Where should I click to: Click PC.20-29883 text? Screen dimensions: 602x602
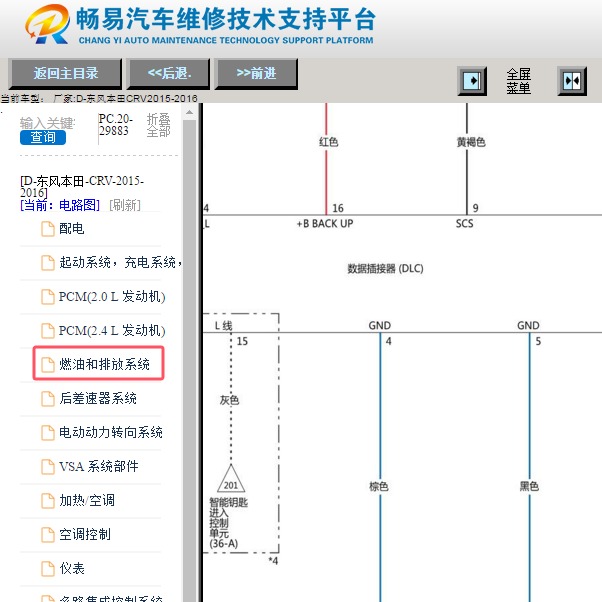pyautogui.click(x=116, y=125)
